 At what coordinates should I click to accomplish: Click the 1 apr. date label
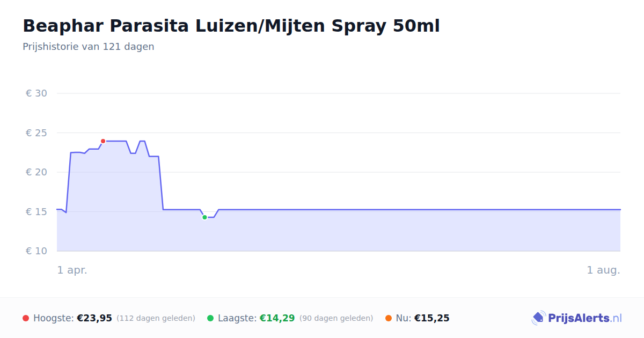(x=72, y=270)
